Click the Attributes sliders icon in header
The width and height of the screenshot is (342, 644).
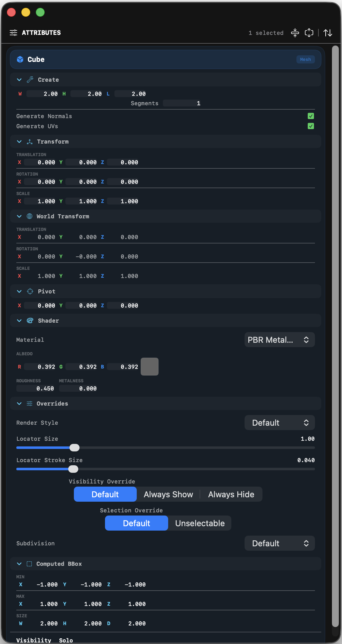pos(14,33)
